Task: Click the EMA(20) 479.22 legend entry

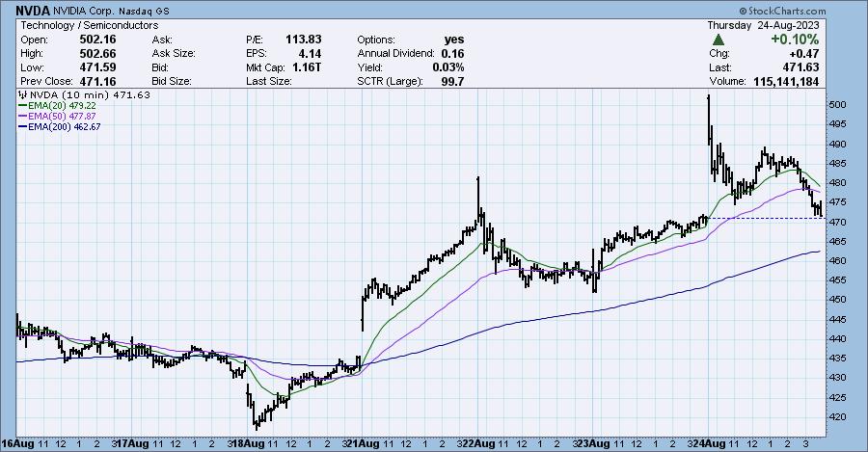Action: [58, 105]
